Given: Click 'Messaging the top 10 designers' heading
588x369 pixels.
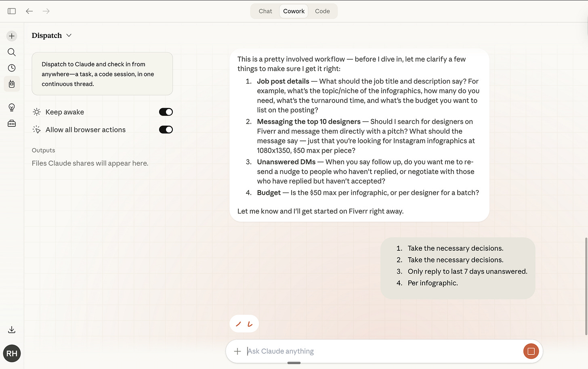Looking at the screenshot, I should (x=309, y=122).
